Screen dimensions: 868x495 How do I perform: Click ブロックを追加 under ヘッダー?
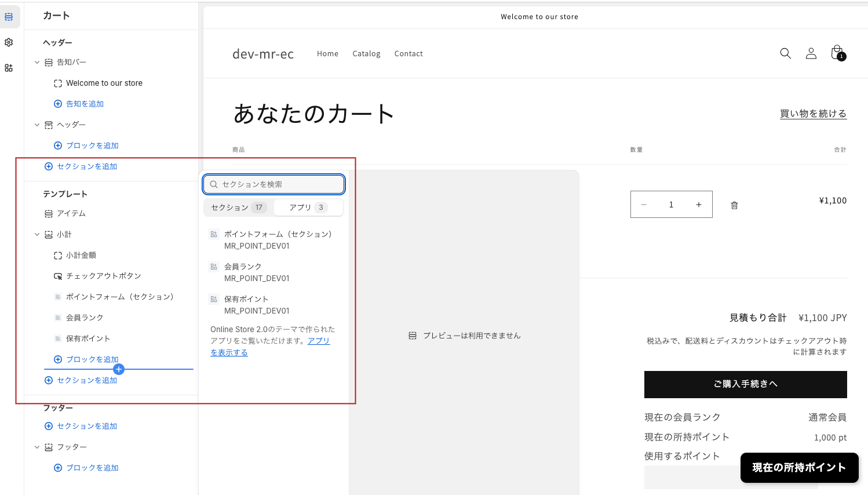(92, 145)
